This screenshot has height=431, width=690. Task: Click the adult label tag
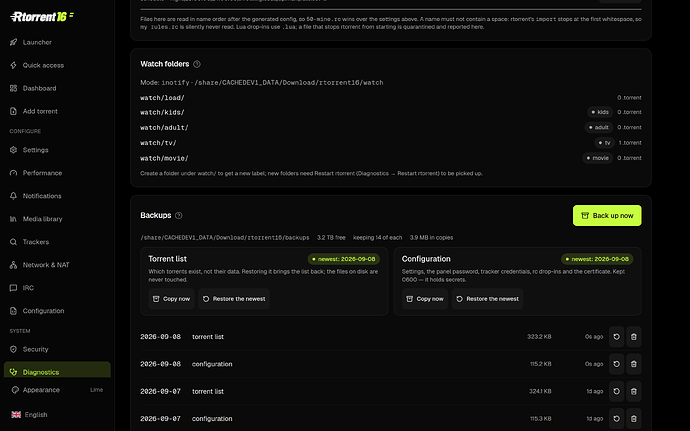(x=598, y=127)
